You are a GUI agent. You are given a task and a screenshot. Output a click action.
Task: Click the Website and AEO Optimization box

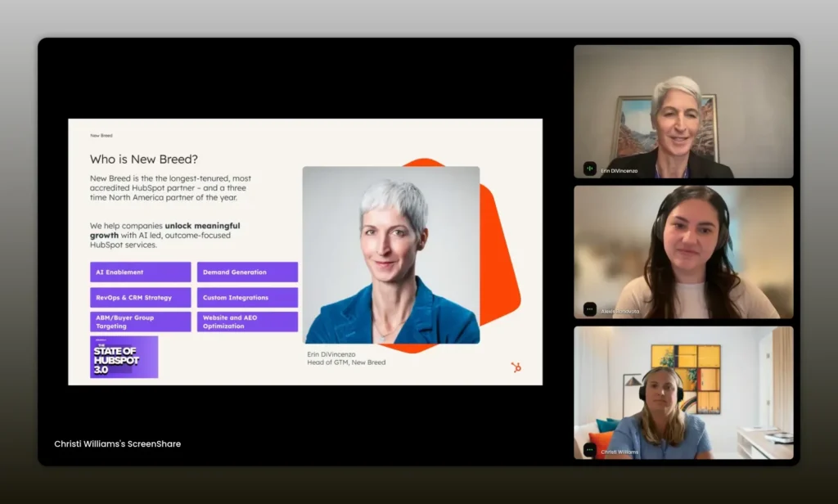(247, 322)
